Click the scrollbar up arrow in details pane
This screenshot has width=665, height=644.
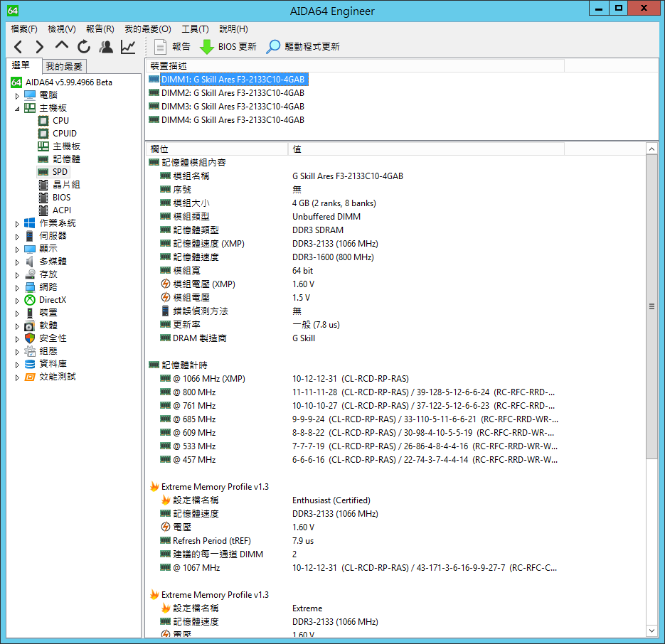(652, 149)
